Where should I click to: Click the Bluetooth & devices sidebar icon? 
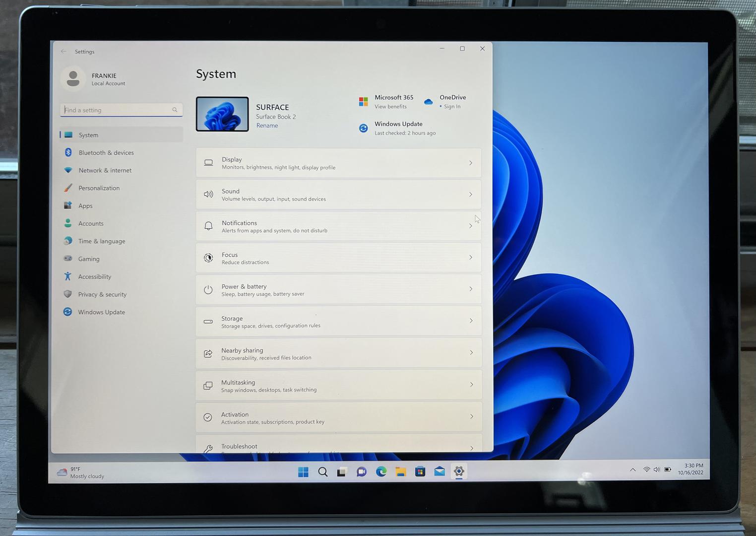tap(68, 152)
